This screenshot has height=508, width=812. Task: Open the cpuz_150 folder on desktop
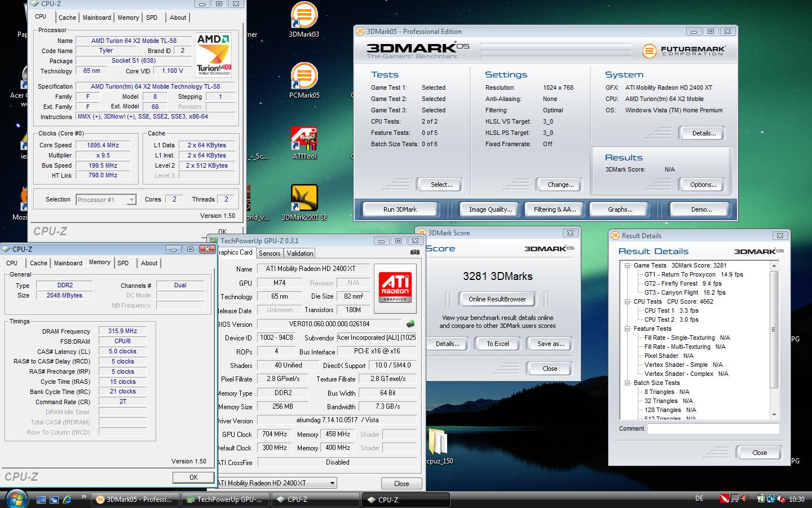point(440,446)
